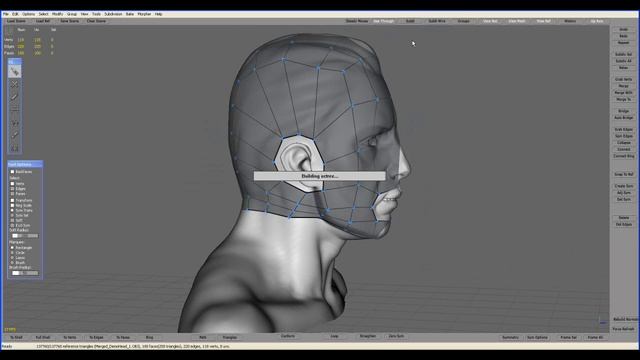This screenshot has width=640, height=360.
Task: Select the Brush tool icon in left toolbox
Action: tap(15, 135)
